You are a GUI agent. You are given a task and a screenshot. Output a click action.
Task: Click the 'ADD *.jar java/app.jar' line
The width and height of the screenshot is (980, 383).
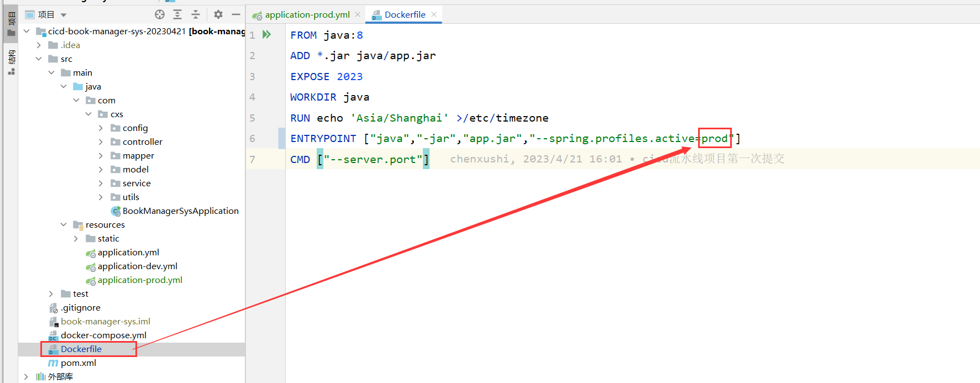click(363, 55)
